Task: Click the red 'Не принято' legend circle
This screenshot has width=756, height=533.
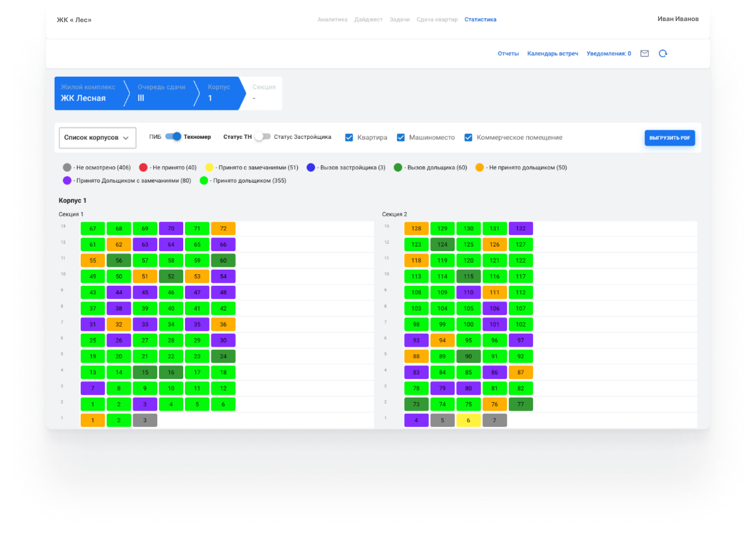Action: pyautogui.click(x=143, y=167)
